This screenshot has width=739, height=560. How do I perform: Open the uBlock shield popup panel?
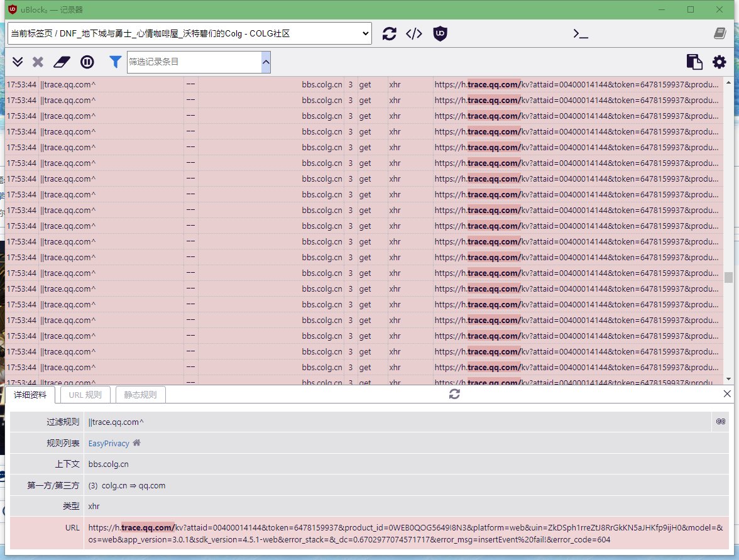440,33
